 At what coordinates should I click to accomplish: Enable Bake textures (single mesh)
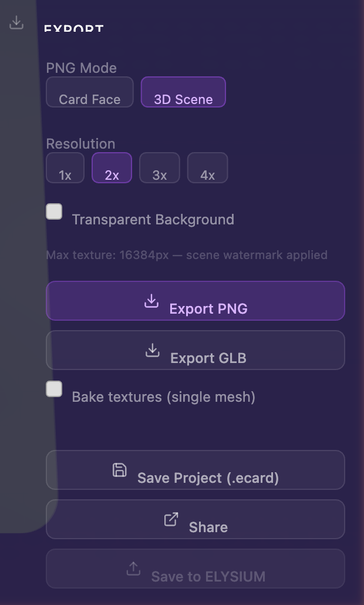click(53, 389)
